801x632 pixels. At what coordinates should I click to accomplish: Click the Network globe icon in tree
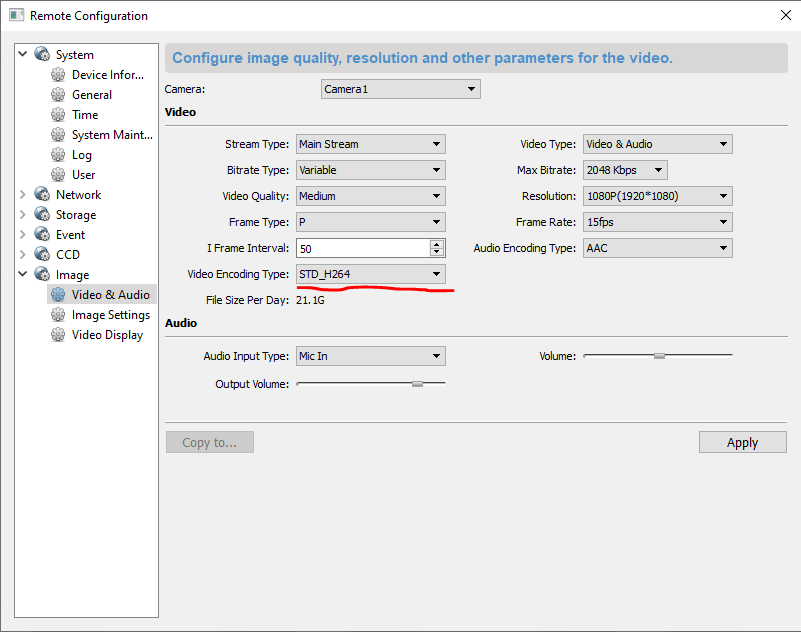42,195
